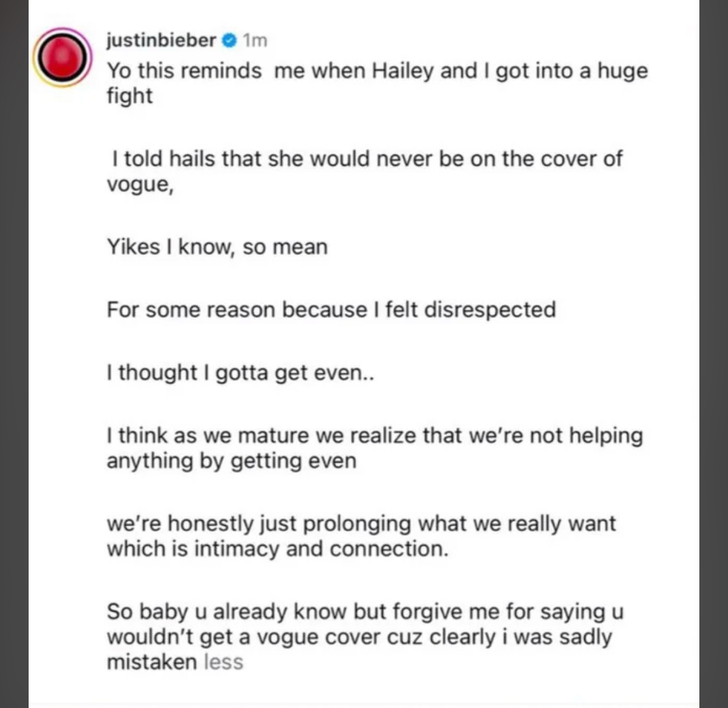The width and height of the screenshot is (728, 708).
Task: Click the "we're honestly just prolonging" line
Action: [x=362, y=524]
